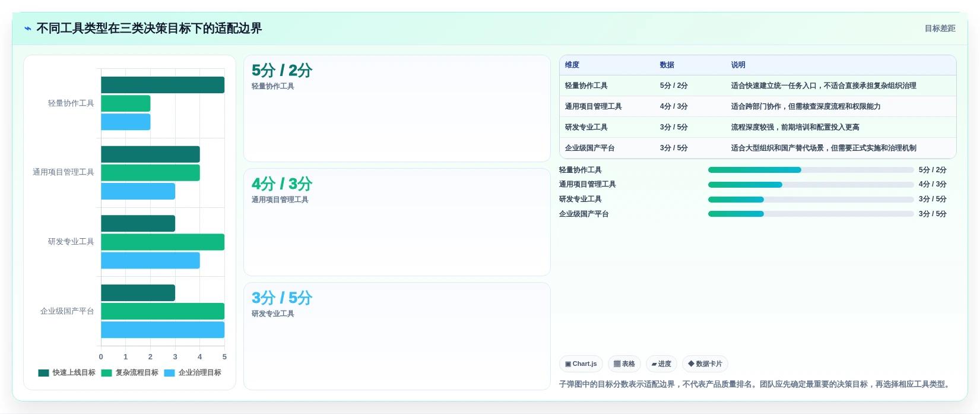Click blue bar for 研发专业工具
Viewport: 980px width, 414px height.
click(150, 260)
